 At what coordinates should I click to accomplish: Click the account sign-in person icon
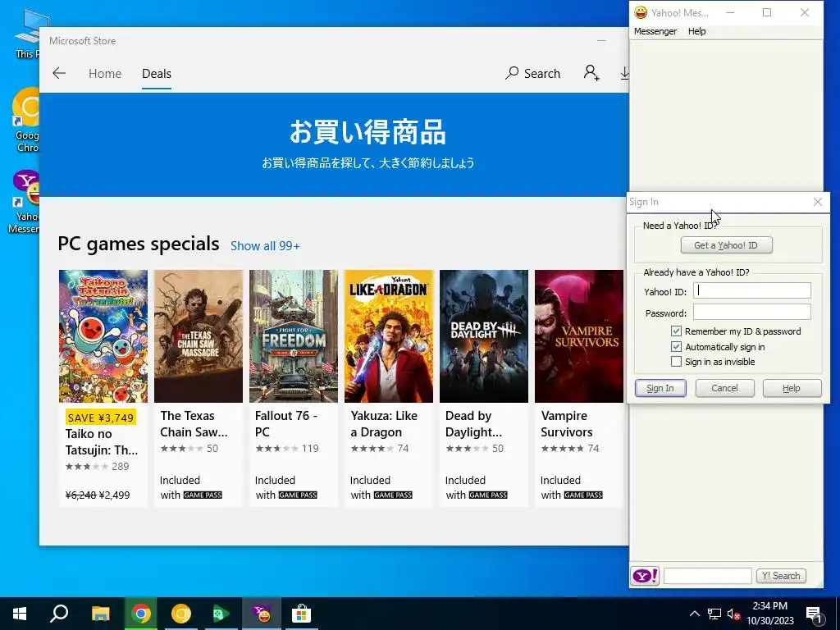[x=591, y=73]
